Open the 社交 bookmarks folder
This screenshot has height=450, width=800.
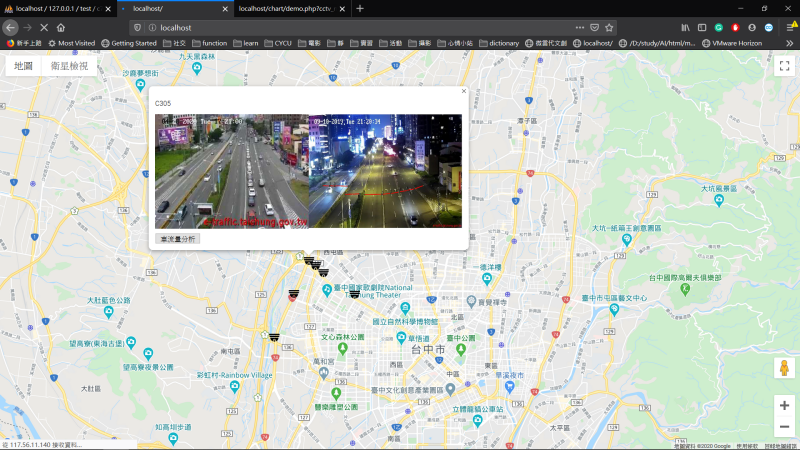click(x=174, y=43)
